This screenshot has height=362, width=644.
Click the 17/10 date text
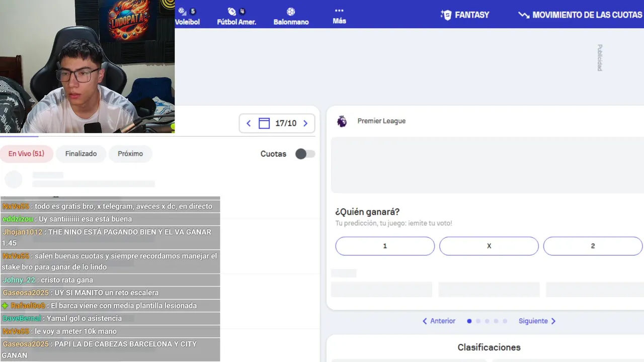pyautogui.click(x=286, y=123)
